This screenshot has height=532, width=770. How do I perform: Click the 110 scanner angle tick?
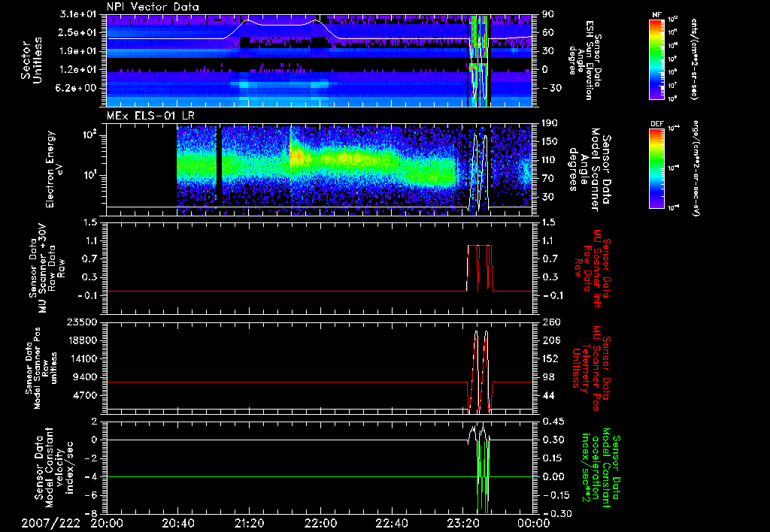[x=550, y=160]
